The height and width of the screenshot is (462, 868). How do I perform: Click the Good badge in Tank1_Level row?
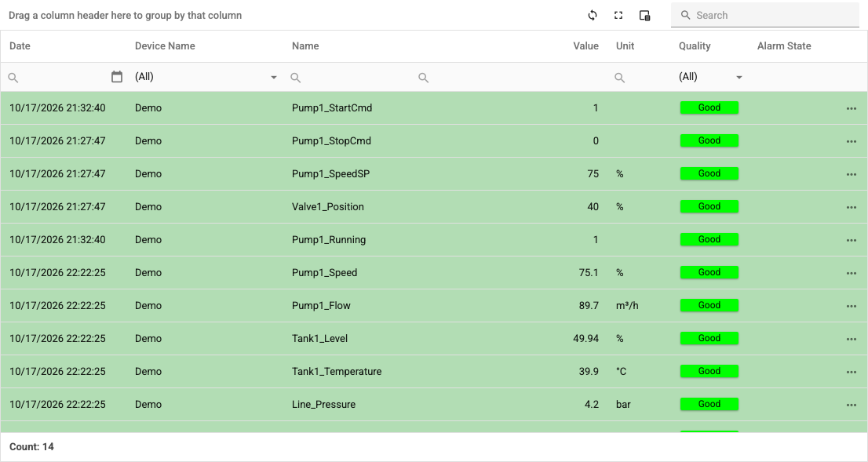pos(709,338)
